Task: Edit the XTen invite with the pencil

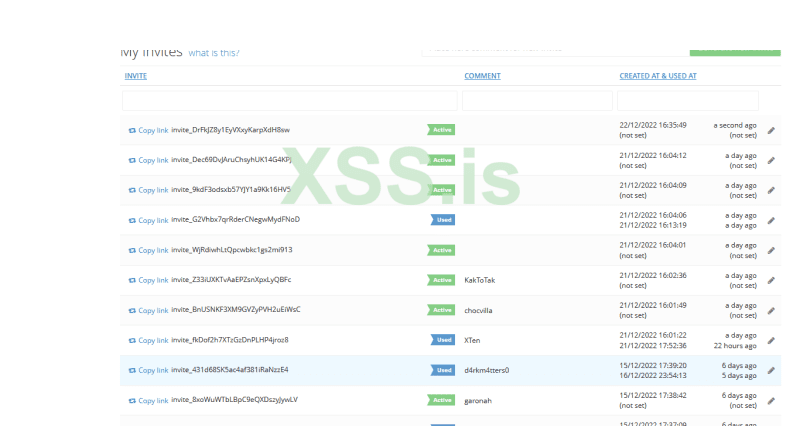Action: click(771, 340)
